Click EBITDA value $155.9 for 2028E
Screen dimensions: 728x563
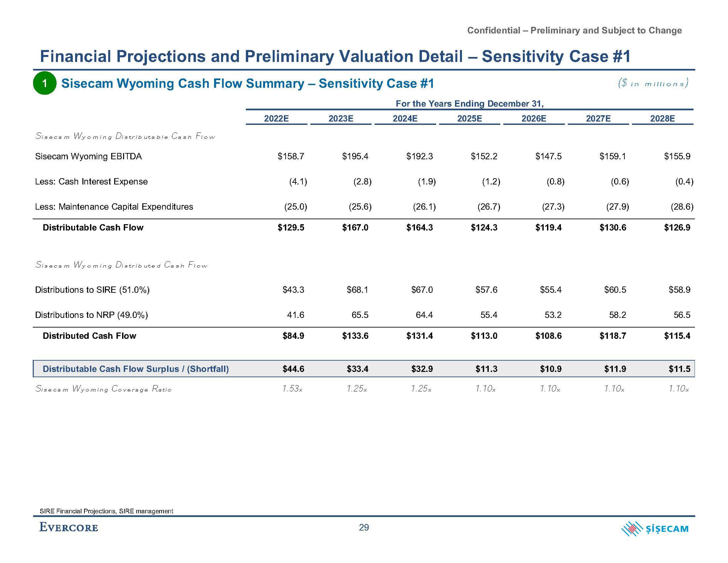point(677,156)
